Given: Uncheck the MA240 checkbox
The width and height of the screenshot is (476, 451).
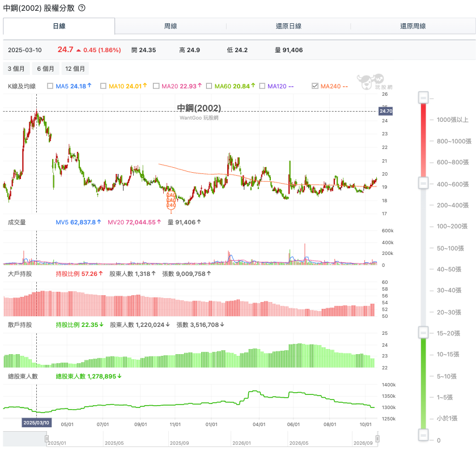Looking at the screenshot, I should [315, 86].
